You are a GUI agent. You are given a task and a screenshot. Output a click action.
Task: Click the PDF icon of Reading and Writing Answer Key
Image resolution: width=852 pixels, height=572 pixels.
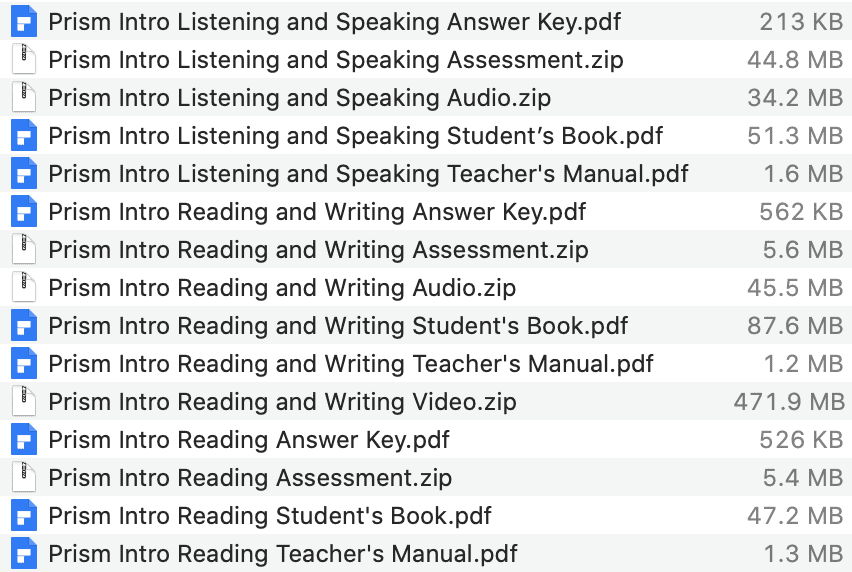pos(24,211)
